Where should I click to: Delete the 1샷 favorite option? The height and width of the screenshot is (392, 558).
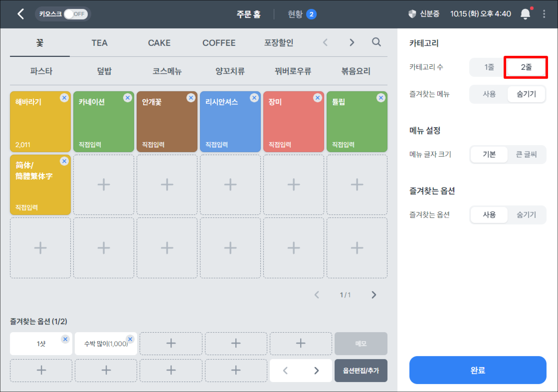(65, 339)
